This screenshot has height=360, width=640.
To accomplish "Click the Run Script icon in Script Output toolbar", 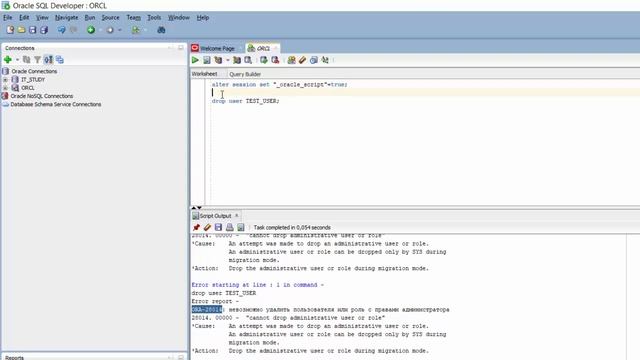I will click(240, 227).
